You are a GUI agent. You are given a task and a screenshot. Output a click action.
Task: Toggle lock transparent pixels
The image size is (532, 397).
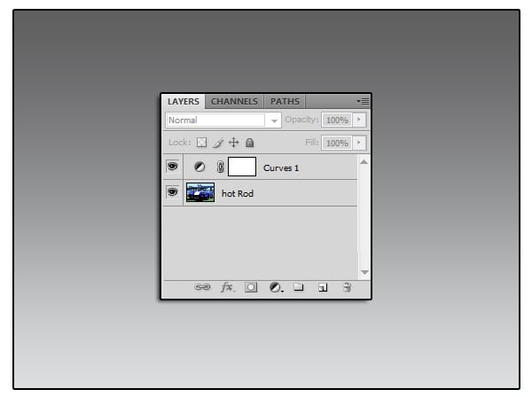tap(201, 142)
